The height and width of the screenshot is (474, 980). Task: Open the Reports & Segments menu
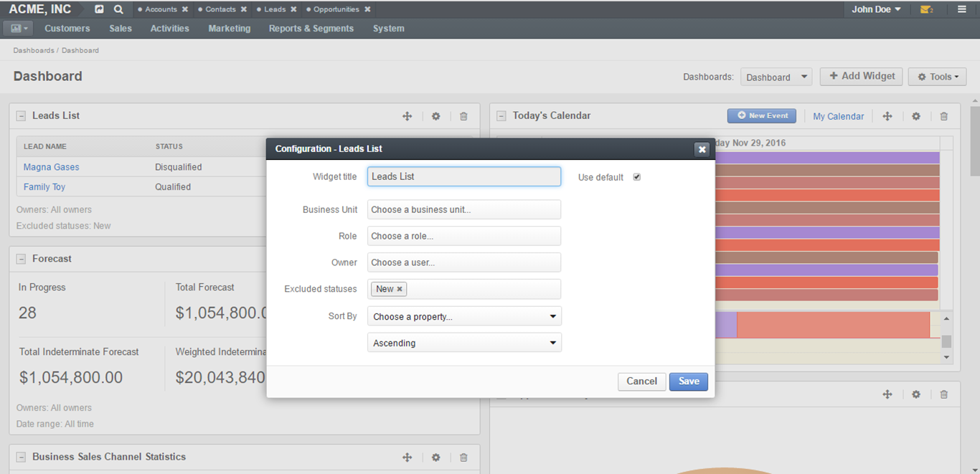tap(311, 29)
